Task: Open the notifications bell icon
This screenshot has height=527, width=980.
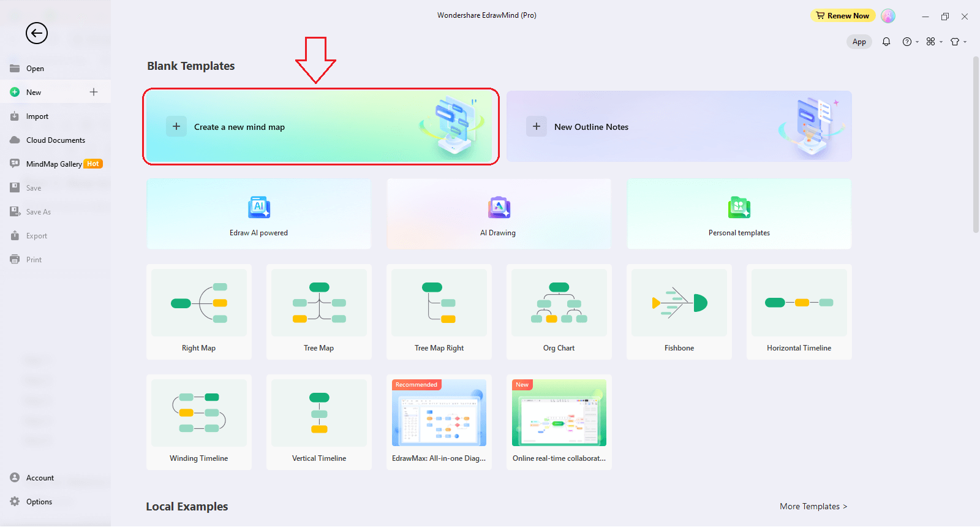Action: [x=886, y=42]
